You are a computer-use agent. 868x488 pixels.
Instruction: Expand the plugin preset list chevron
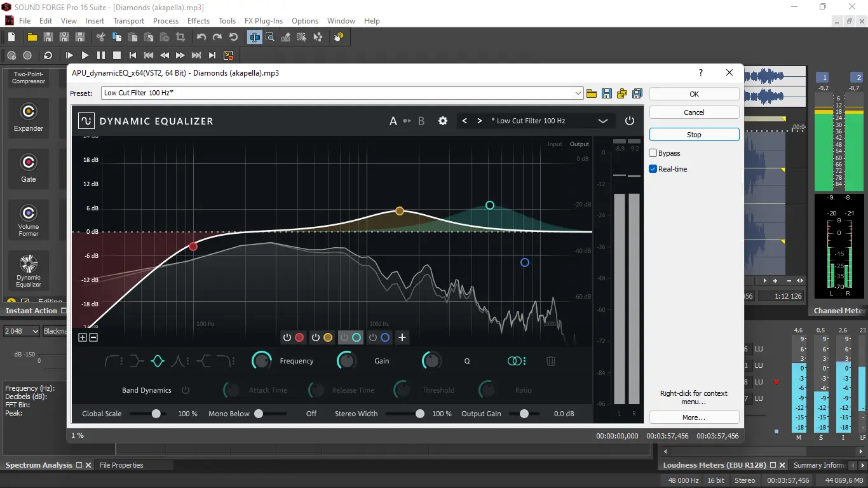(603, 121)
